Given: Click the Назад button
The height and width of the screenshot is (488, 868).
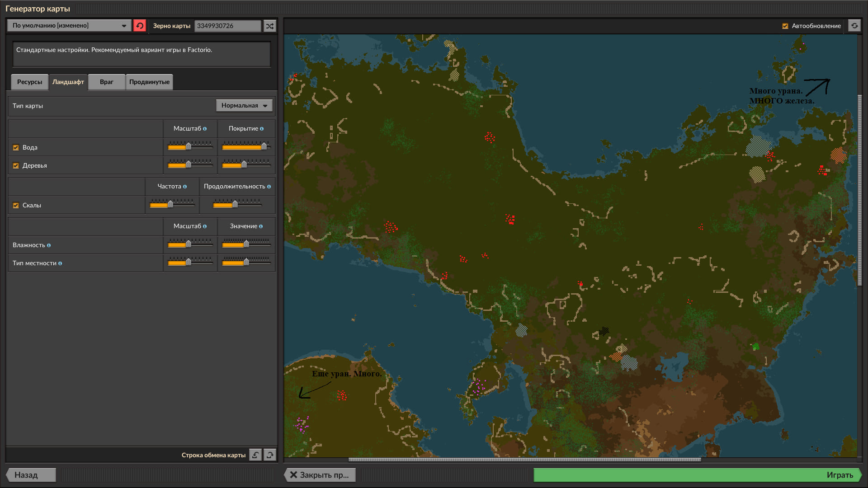Looking at the screenshot, I should [31, 475].
